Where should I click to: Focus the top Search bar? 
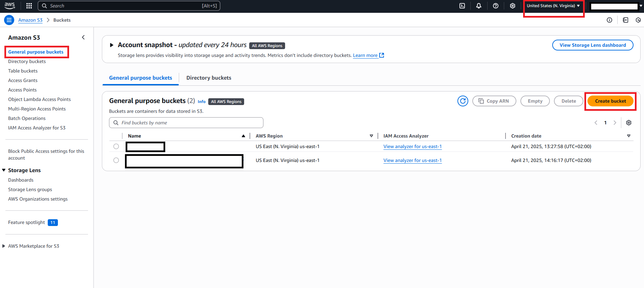[129, 6]
